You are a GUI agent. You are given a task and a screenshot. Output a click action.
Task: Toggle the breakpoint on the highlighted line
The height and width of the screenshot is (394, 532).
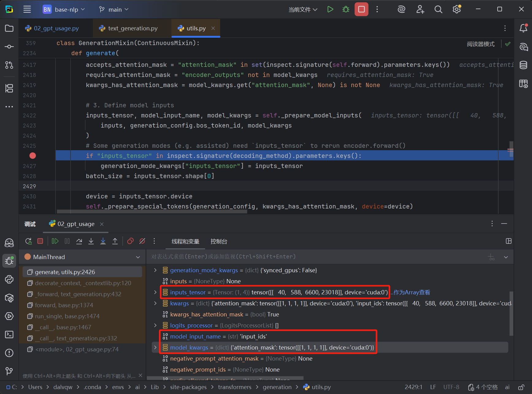[33, 156]
